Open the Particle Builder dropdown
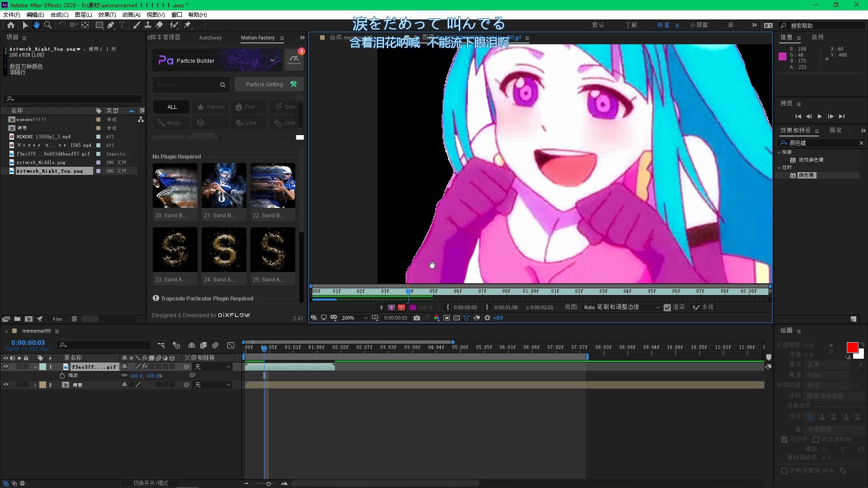This screenshot has height=488, width=868. [272, 61]
